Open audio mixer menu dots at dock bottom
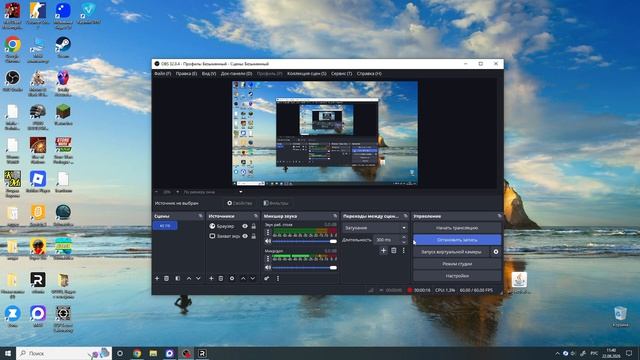Viewport: 640px width, 360px height. point(278,278)
